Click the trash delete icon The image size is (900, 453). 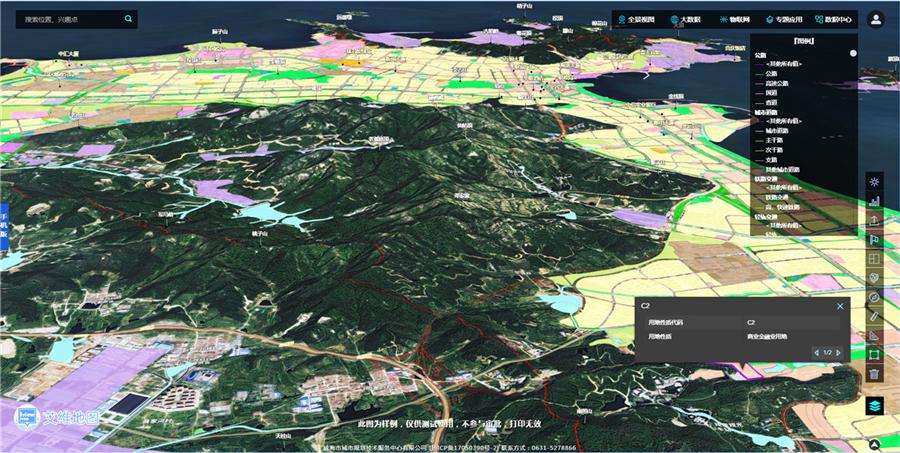coord(874,373)
